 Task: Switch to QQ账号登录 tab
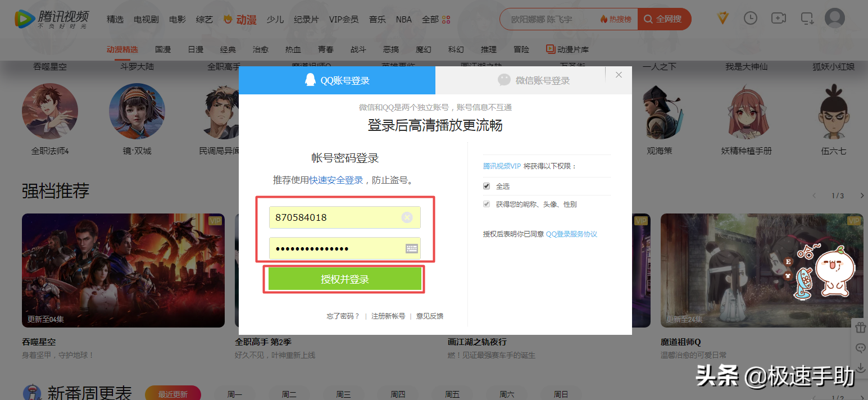point(337,80)
